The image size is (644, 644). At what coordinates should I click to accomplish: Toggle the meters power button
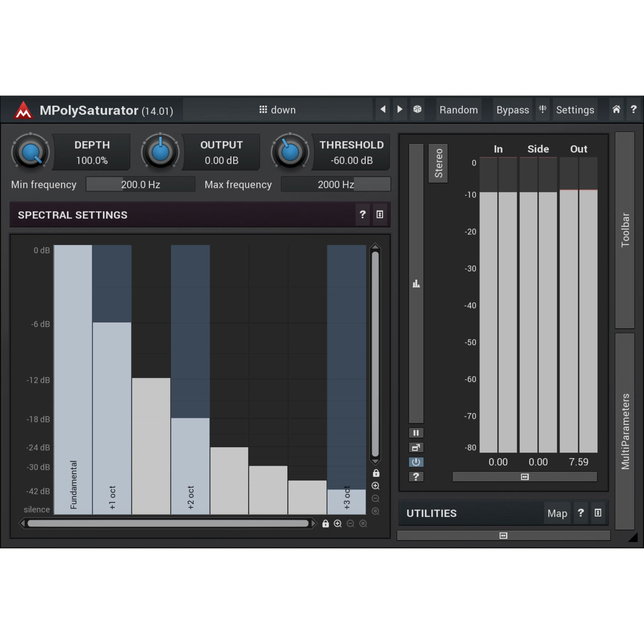click(x=416, y=462)
